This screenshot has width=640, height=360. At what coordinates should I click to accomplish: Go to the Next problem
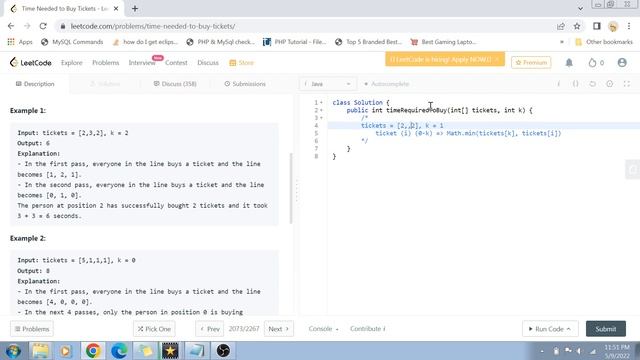[x=279, y=329]
